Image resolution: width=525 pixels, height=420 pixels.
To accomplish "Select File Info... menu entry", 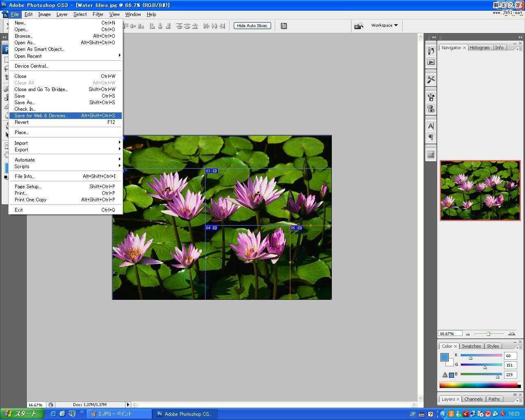I will [66, 176].
